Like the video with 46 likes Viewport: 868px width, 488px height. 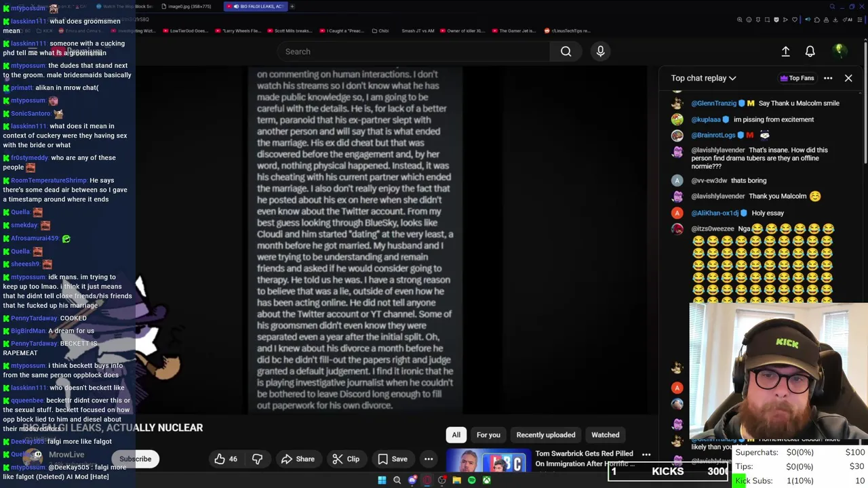tap(226, 459)
